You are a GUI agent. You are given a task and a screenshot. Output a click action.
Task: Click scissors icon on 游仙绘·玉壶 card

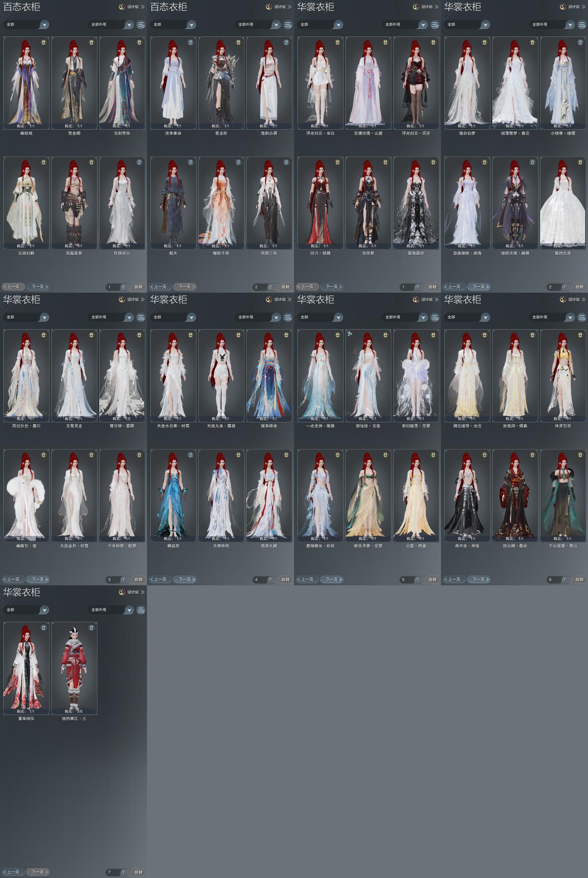click(349, 334)
